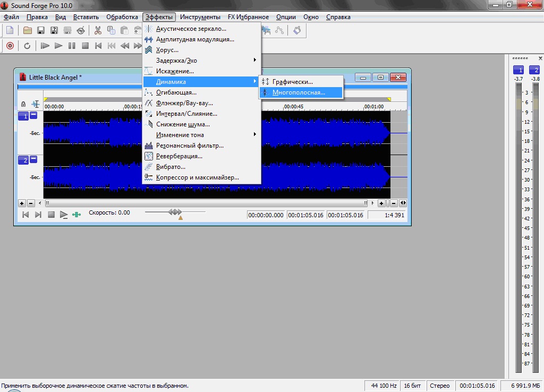544x392 pixels.
Task: Click the 1:4 391 zoom ratio field
Action: (387, 215)
